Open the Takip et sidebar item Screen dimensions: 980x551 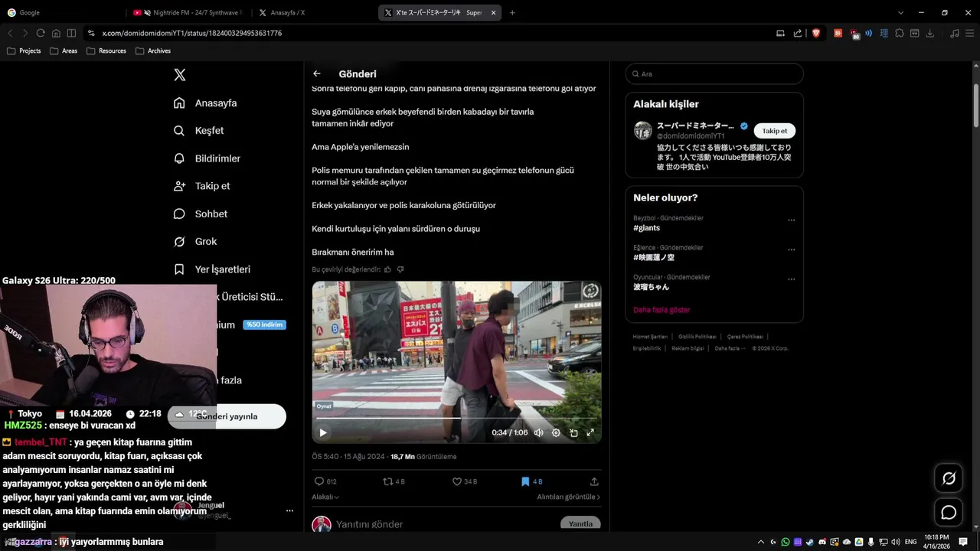tap(201, 186)
